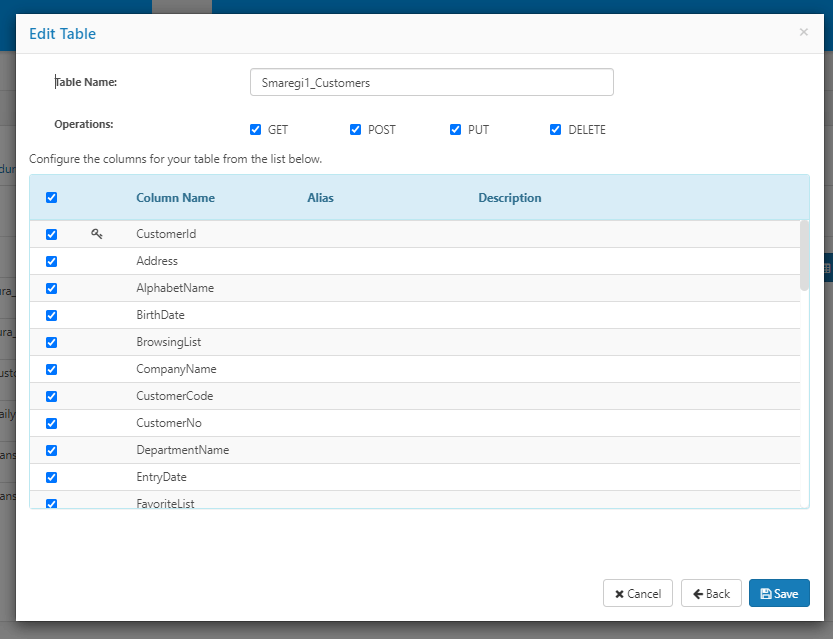Disable the PUT operation checkbox

coord(456,130)
